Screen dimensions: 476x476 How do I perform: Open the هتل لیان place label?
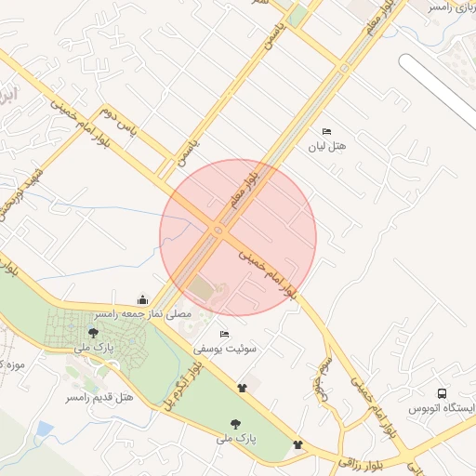[327, 146]
